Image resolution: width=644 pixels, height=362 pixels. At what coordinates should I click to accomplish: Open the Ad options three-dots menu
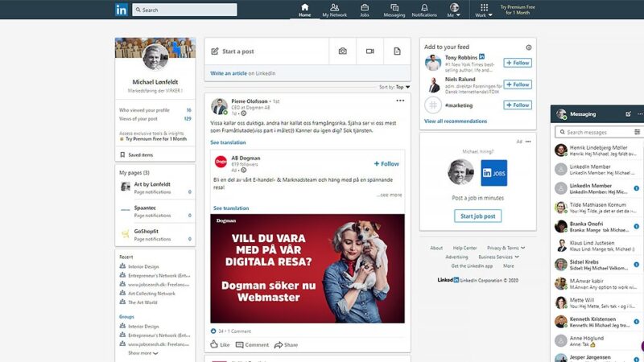pos(528,142)
